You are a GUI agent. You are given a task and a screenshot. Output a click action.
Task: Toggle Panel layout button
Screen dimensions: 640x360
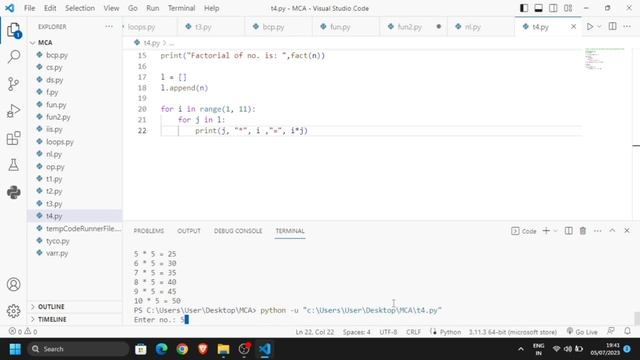coord(538,8)
